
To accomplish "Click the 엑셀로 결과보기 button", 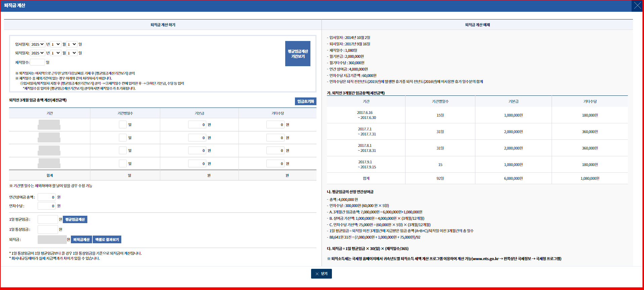I will [x=107, y=240].
